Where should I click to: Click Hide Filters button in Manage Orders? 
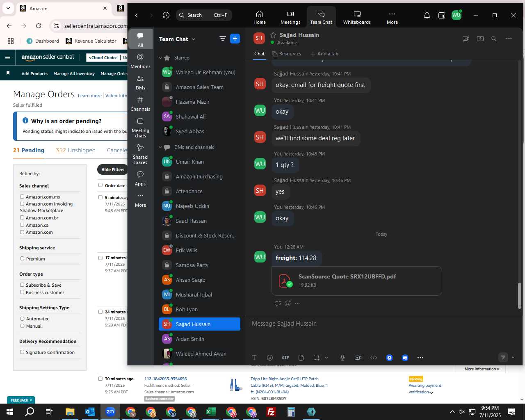point(112,169)
